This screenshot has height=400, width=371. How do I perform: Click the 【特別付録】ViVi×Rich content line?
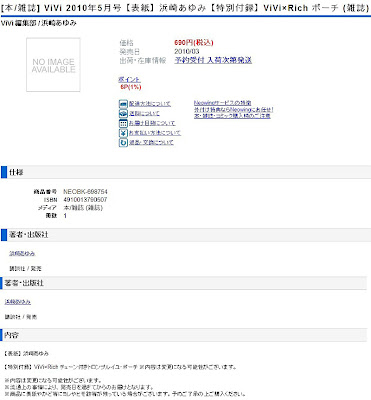pyautogui.click(x=120, y=367)
